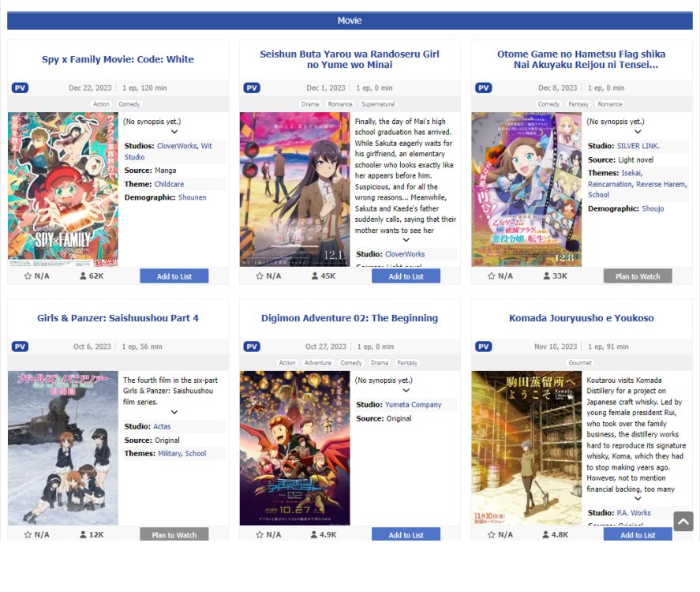Expand Komada Jouryuusho synopsis chevron
The height and width of the screenshot is (592, 700).
638,499
